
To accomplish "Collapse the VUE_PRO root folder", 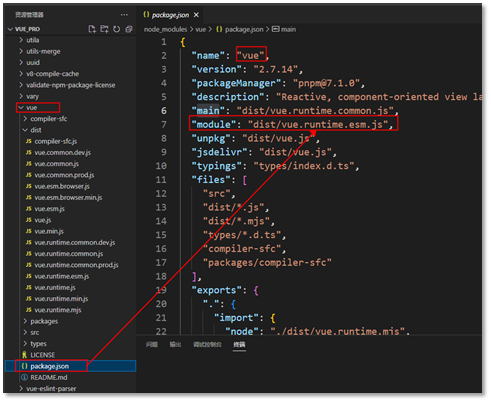I will point(10,29).
